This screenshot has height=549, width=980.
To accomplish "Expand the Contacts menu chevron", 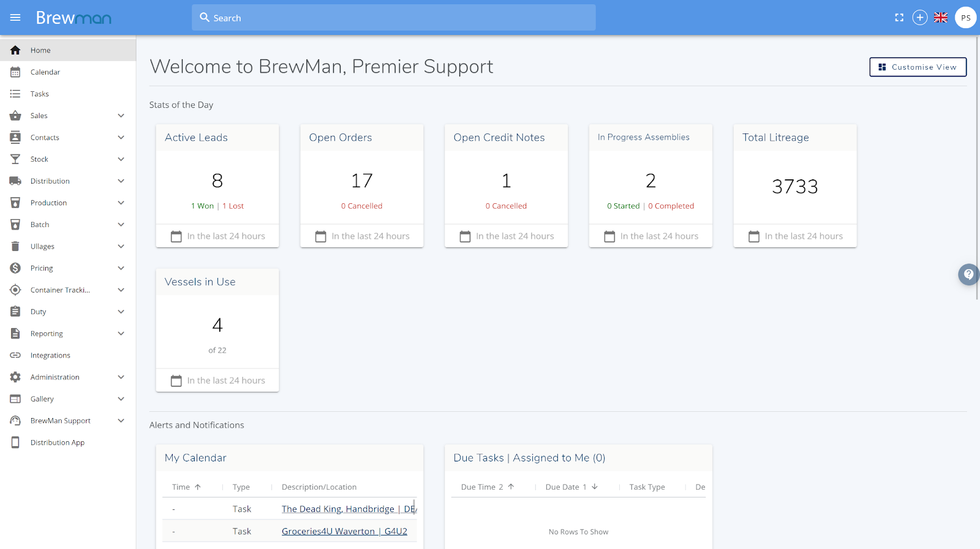I will coord(121,137).
